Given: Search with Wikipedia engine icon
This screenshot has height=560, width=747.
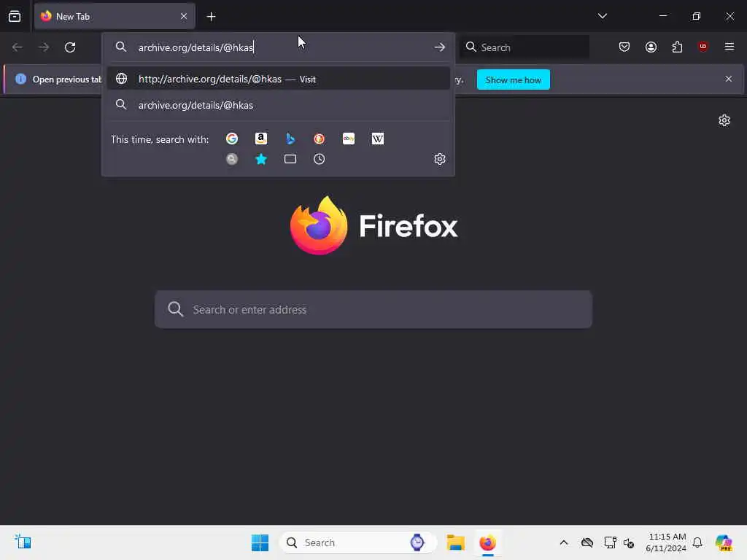Looking at the screenshot, I should click(x=378, y=139).
